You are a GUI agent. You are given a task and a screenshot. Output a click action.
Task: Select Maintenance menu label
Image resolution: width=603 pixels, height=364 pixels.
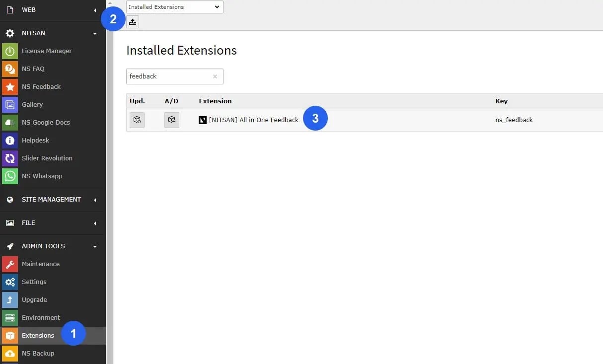41,264
